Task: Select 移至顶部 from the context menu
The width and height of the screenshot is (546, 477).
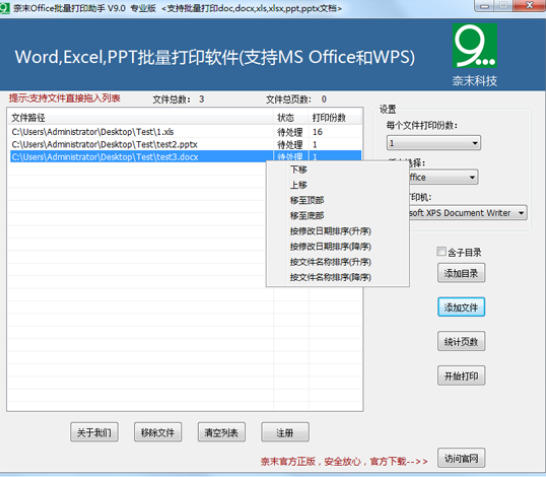Action: click(307, 200)
